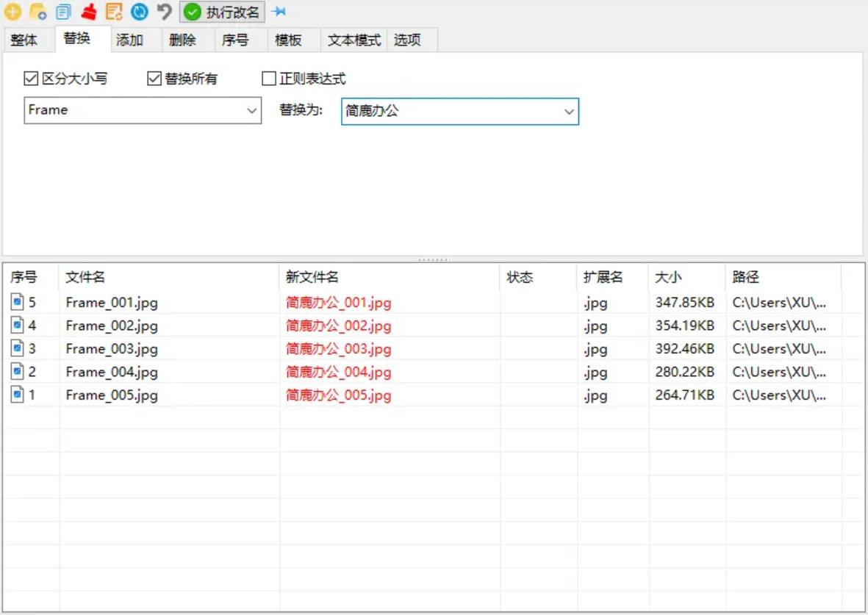Sort by the 文件名 column header

169,277
